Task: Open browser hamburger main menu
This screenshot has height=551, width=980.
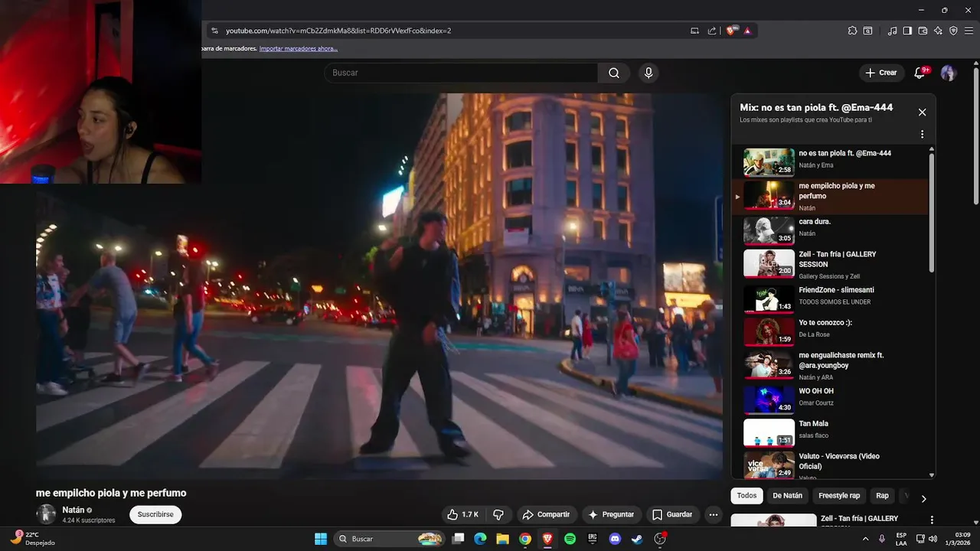Action: [x=969, y=31]
